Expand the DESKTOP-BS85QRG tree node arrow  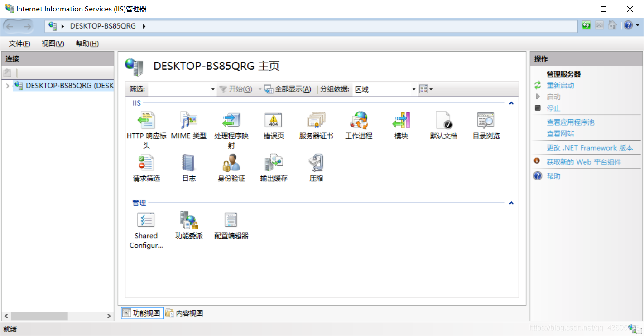[x=7, y=86]
